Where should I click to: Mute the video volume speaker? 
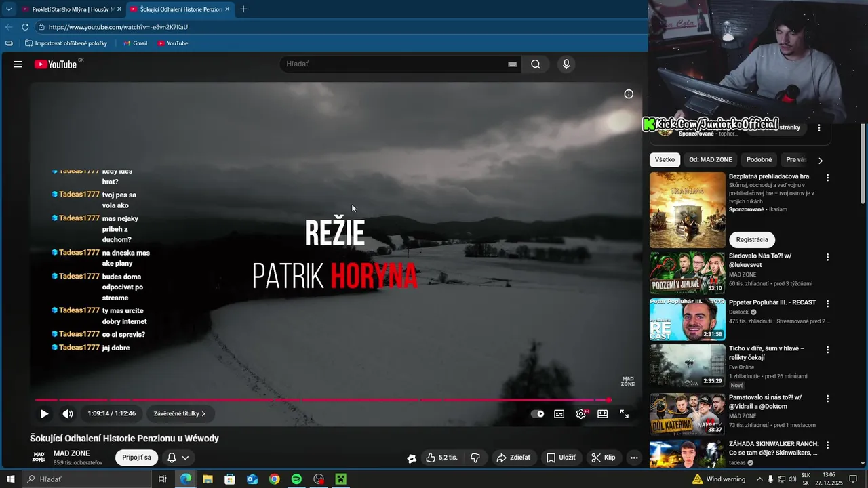click(68, 413)
